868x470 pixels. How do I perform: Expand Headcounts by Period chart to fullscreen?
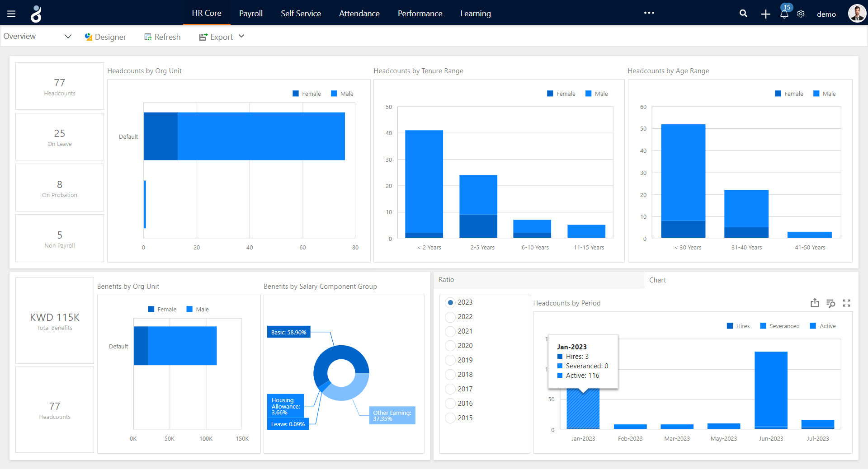click(846, 303)
